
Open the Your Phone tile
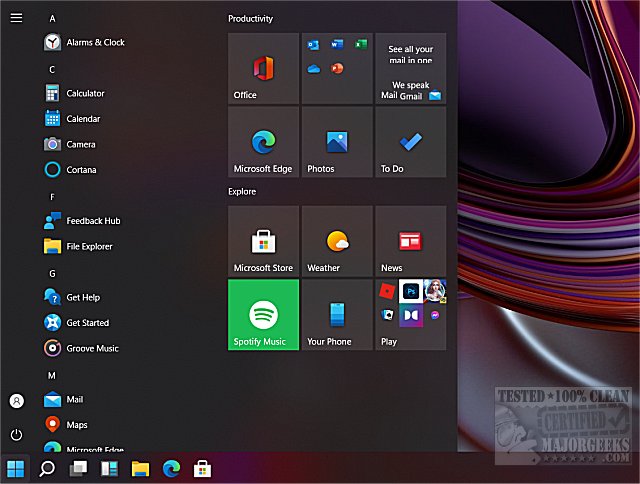[x=337, y=315]
